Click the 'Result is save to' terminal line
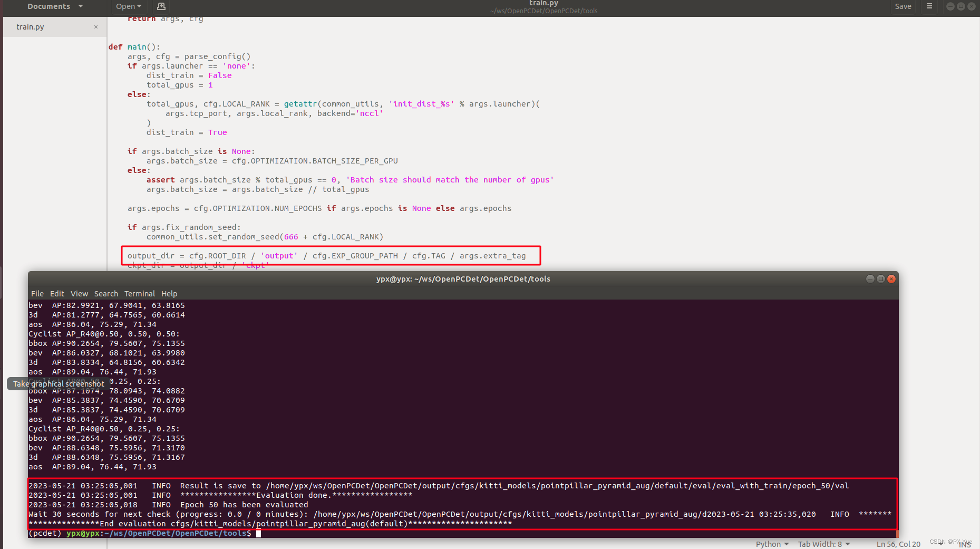Viewport: 980px width, 549px height. coord(439,486)
